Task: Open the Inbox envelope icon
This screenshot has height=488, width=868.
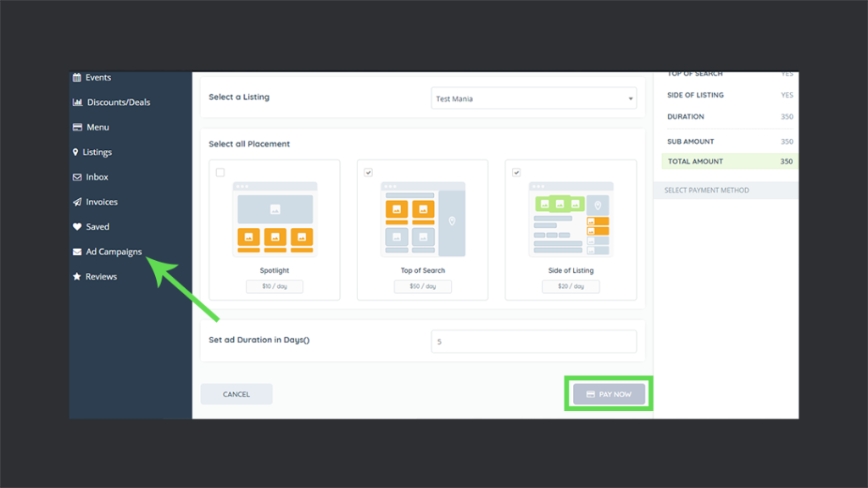Action: click(x=78, y=177)
